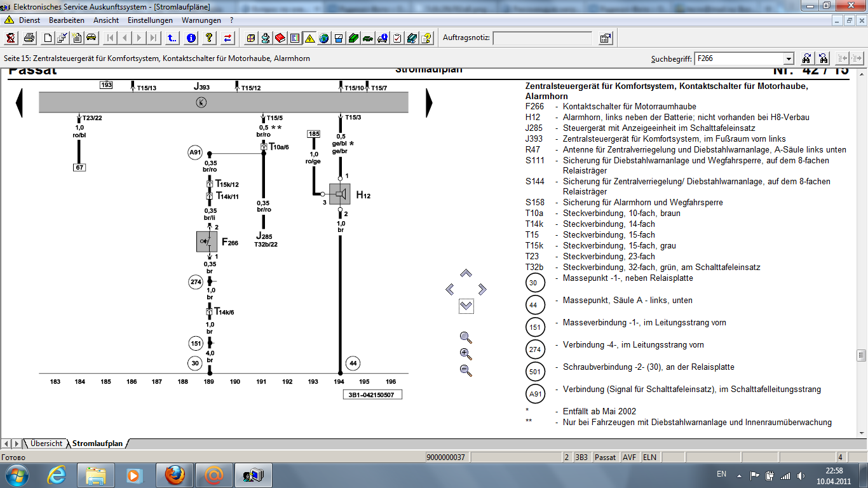Click large black left arrow beside diagram

19,103
